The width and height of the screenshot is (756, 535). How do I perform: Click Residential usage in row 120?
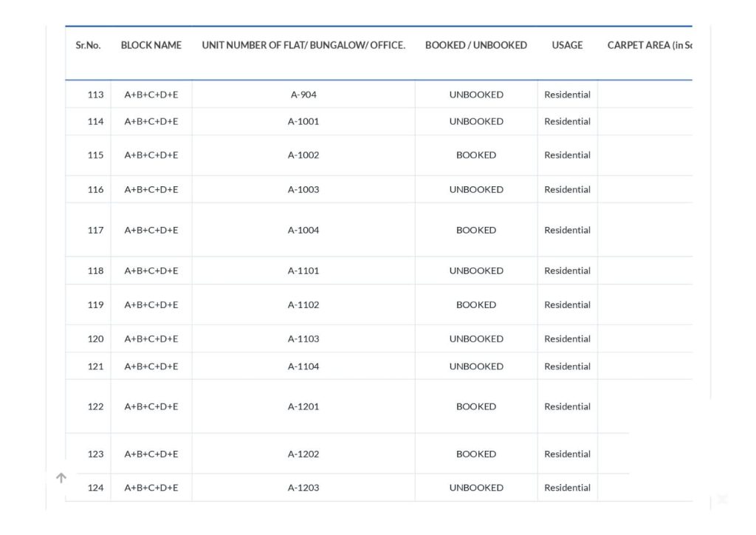pyautogui.click(x=567, y=338)
